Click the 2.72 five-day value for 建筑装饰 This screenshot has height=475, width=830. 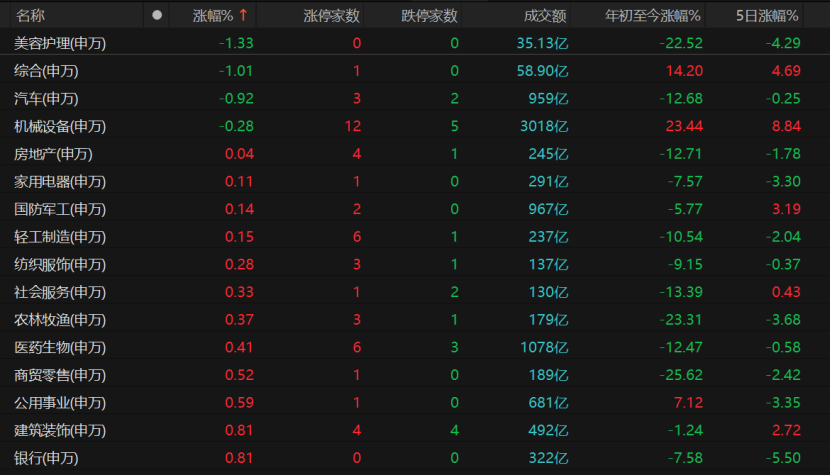pos(786,430)
